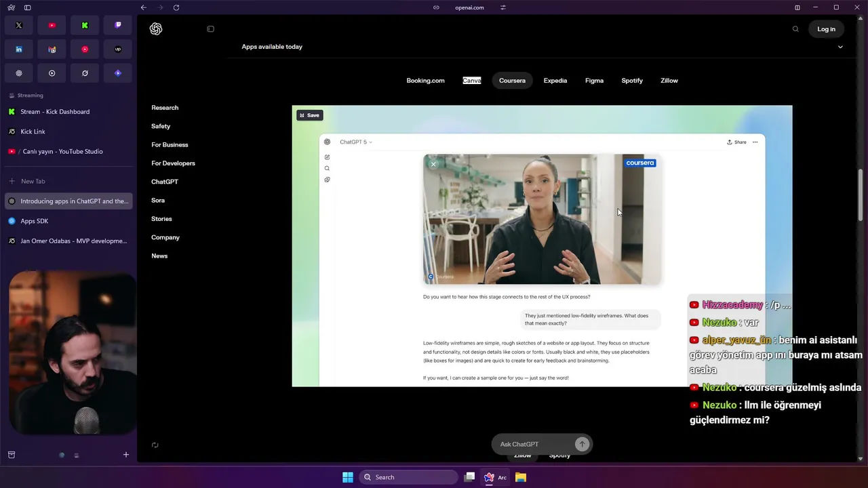Image resolution: width=868 pixels, height=488 pixels.
Task: Select the Booking.com app tab
Action: click(425, 81)
